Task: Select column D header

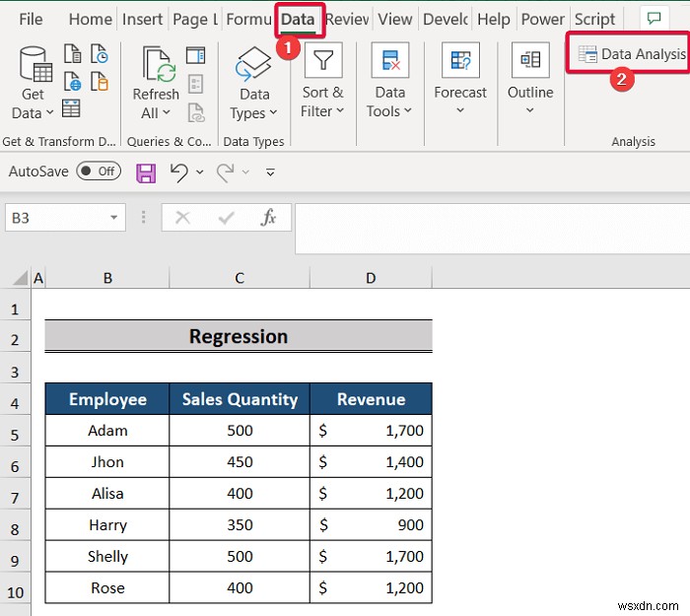Action: click(x=371, y=278)
